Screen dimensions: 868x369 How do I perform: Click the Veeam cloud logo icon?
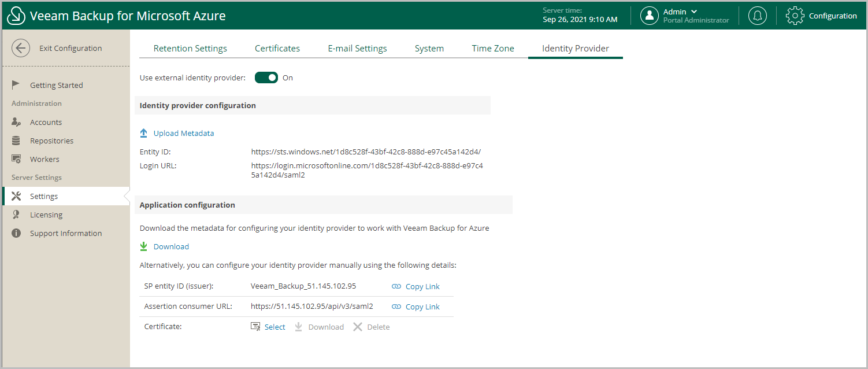click(16, 16)
